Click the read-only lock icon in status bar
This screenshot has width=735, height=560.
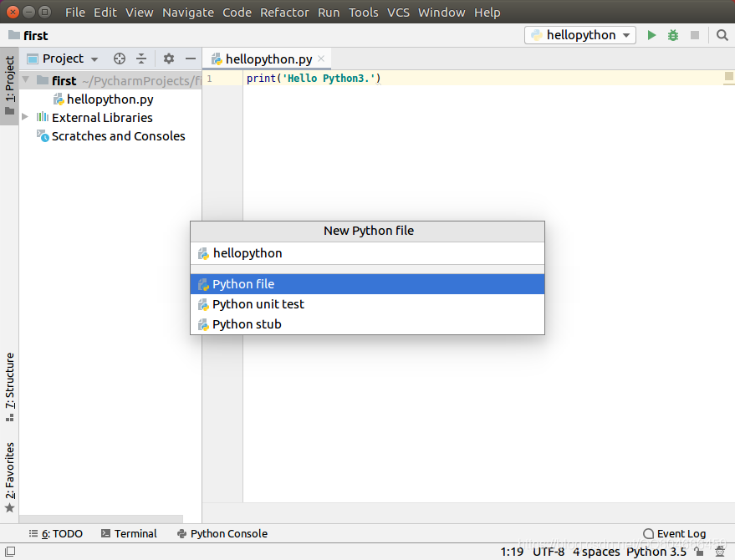tap(699, 552)
